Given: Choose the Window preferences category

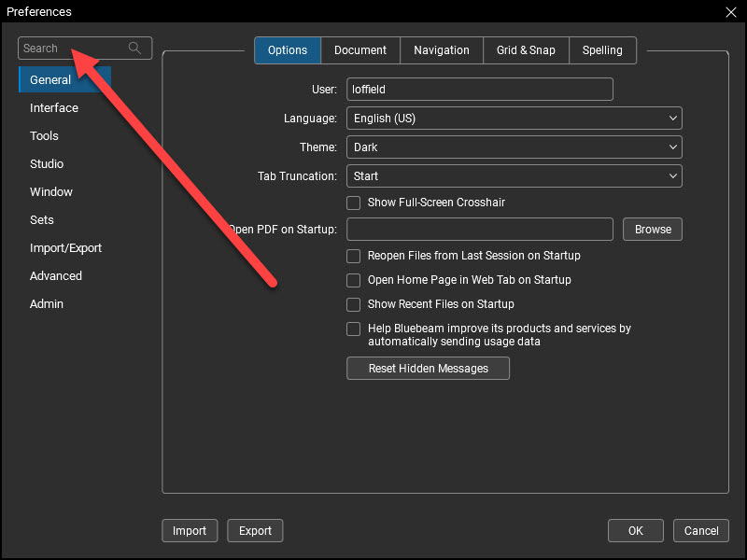Looking at the screenshot, I should 51,192.
